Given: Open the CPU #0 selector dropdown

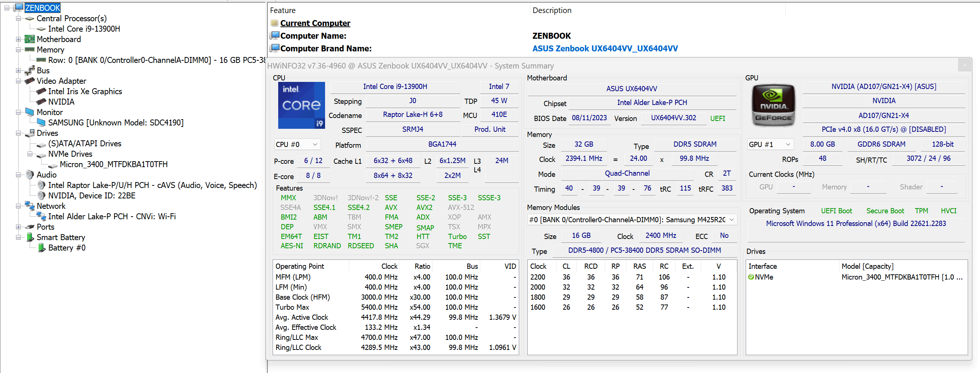Looking at the screenshot, I should click(x=298, y=144).
